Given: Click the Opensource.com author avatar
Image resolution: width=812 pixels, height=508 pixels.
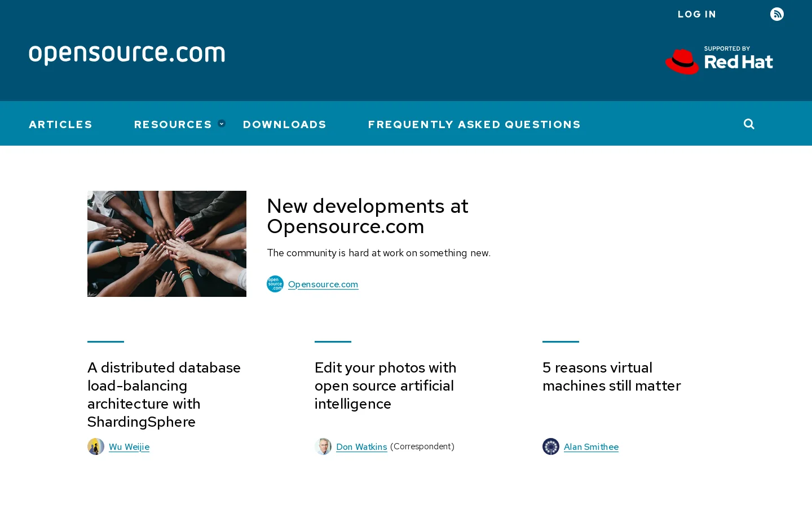Looking at the screenshot, I should 275,284.
